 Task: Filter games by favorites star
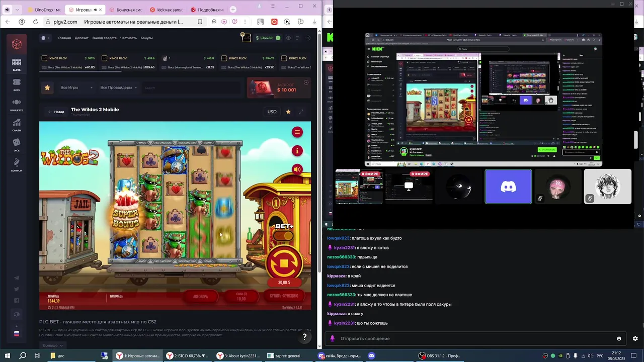(47, 87)
